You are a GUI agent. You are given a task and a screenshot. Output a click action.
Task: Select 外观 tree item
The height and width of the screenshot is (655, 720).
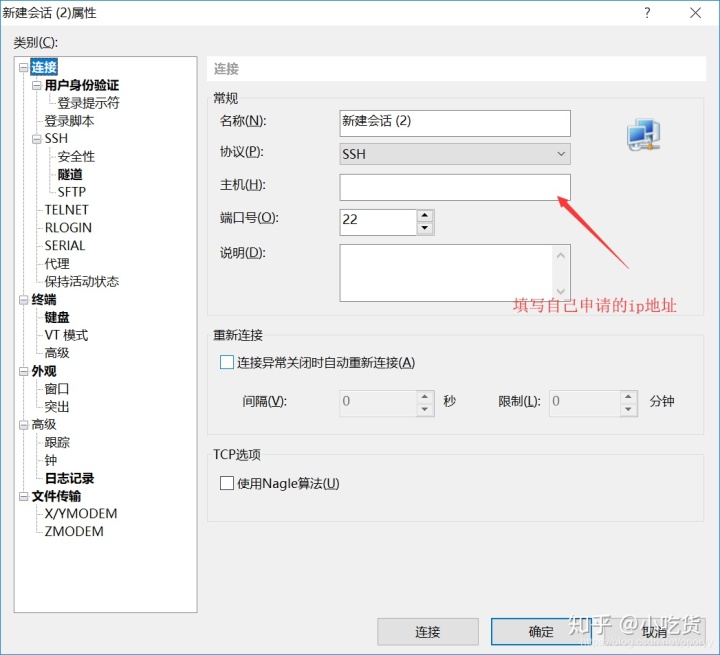(44, 371)
